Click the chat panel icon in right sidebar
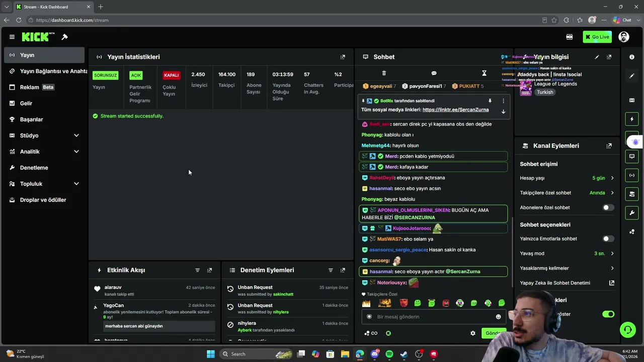644x362 pixels. 632,156
